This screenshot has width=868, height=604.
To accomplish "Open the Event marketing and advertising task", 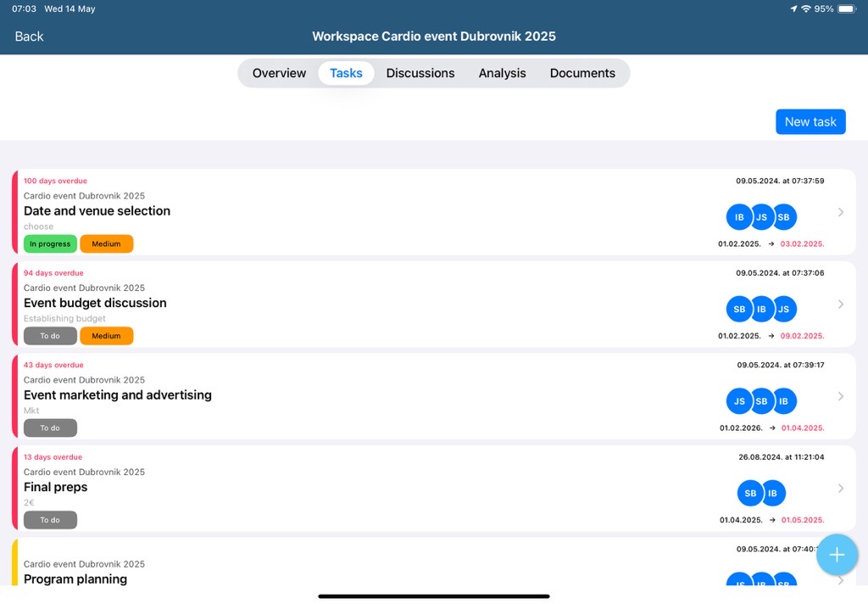I will [x=118, y=395].
